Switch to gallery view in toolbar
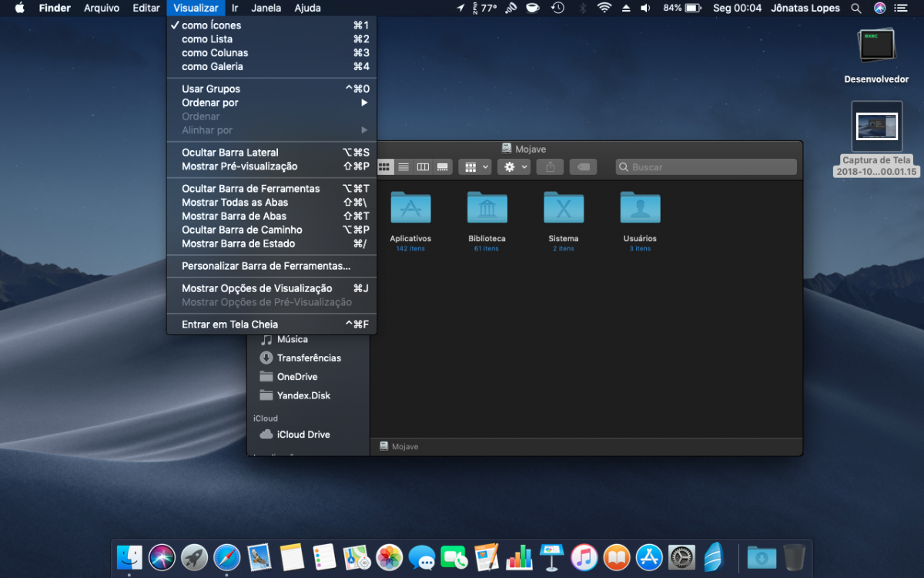Viewport: 924px width, 578px height. [x=443, y=167]
